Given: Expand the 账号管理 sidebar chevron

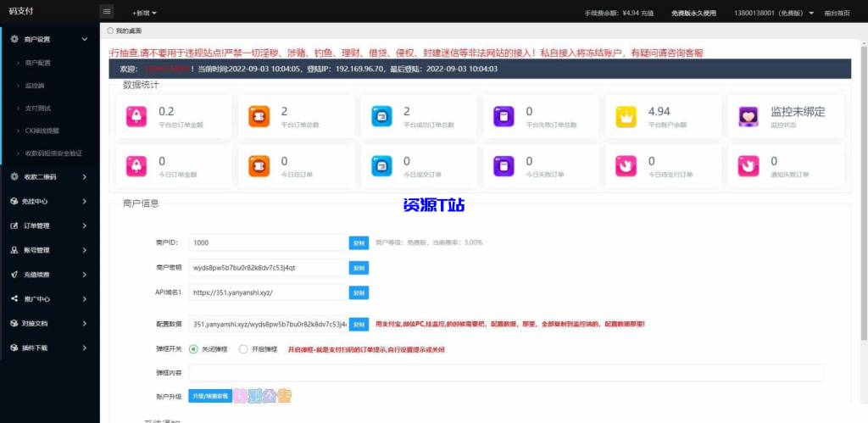Looking at the screenshot, I should [85, 250].
